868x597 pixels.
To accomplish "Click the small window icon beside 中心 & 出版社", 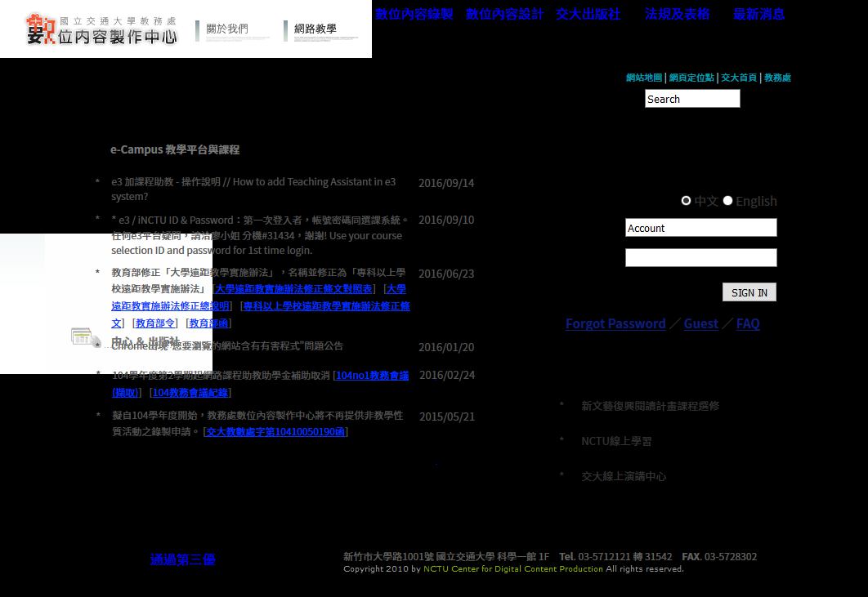I will pyautogui.click(x=85, y=336).
